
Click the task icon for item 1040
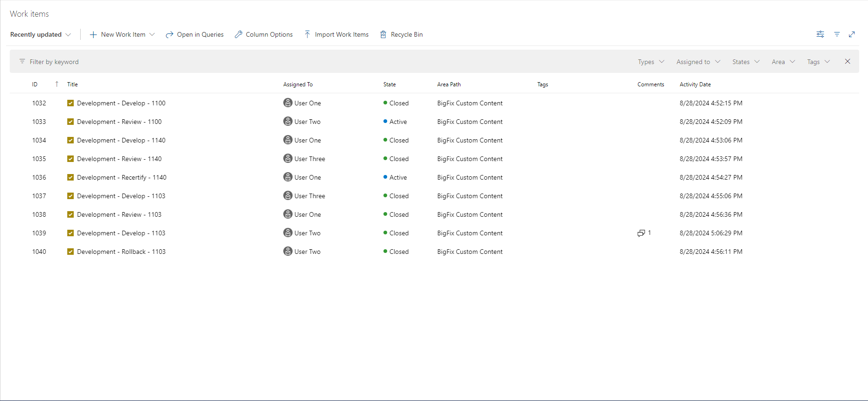[x=70, y=252]
